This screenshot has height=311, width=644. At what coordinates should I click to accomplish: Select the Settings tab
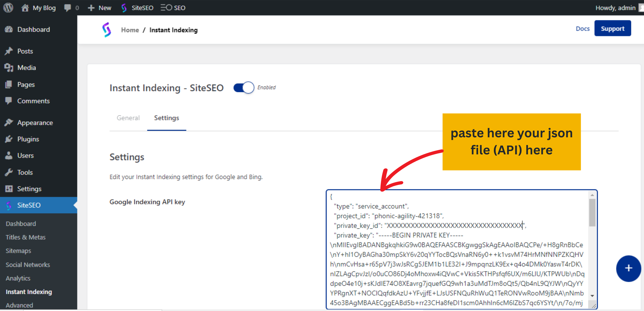click(x=167, y=118)
